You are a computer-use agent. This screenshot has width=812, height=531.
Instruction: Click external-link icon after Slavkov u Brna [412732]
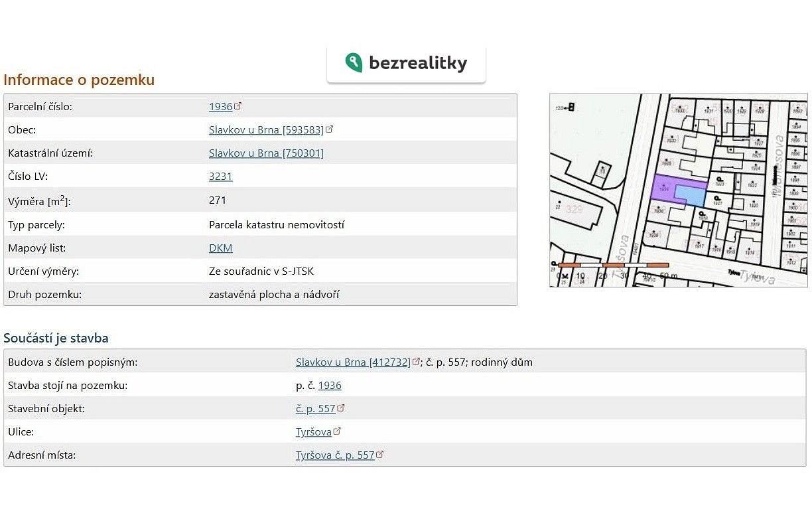(x=417, y=362)
